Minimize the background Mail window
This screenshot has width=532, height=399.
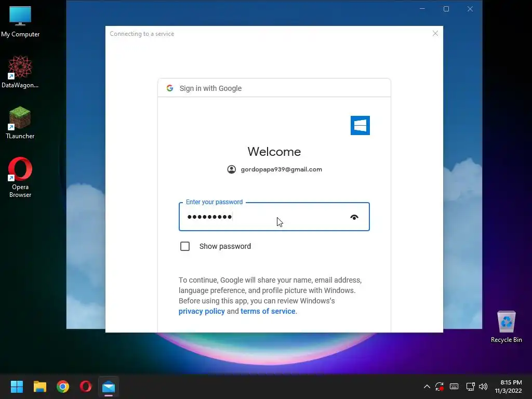pos(422,9)
